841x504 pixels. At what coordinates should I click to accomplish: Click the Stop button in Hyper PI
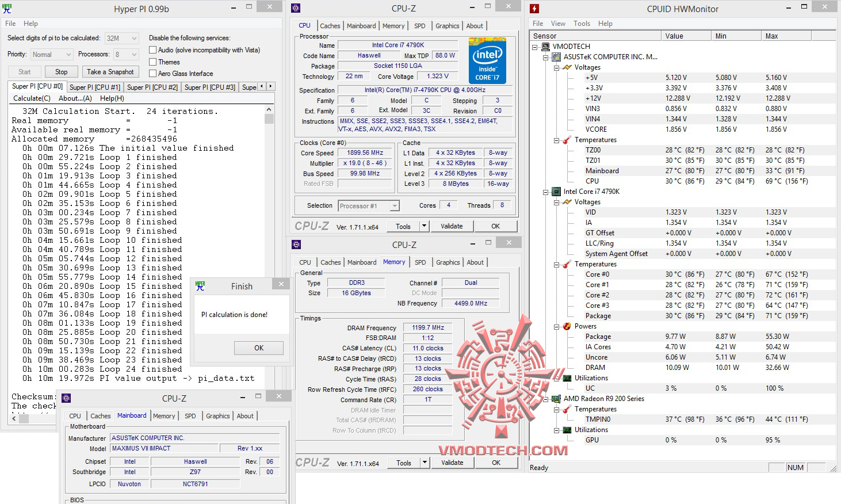62,72
